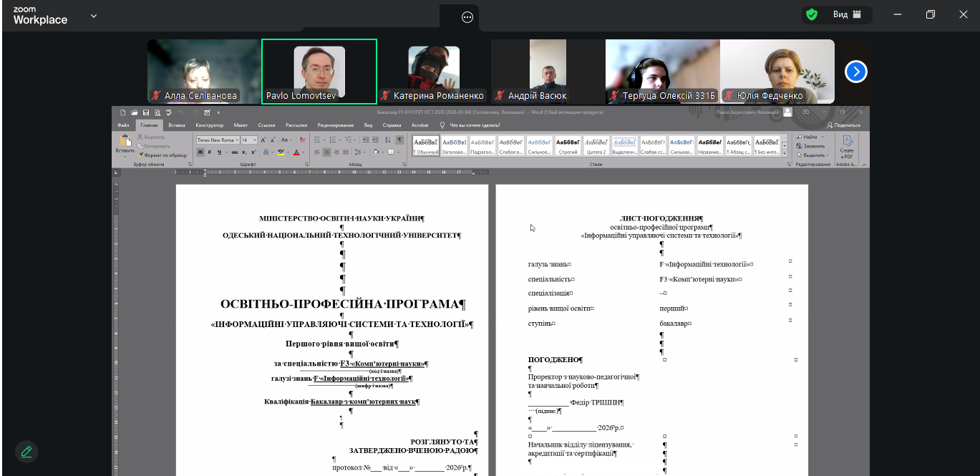Switch to the Вставка ribbon tab
The width and height of the screenshot is (980, 476).
tap(177, 125)
